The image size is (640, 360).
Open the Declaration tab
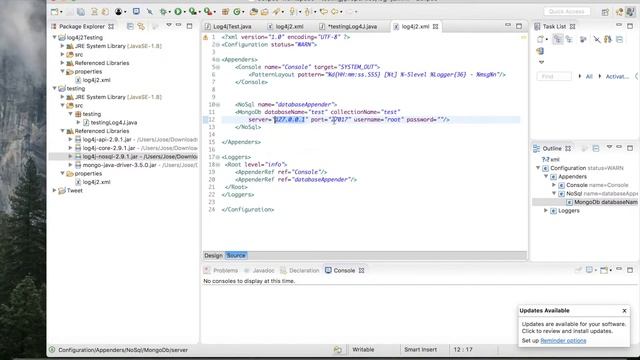tap(300, 271)
